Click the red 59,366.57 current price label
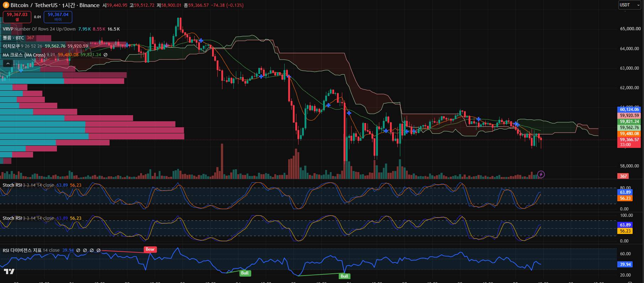Viewport: 644px width, 283px height. click(629, 140)
